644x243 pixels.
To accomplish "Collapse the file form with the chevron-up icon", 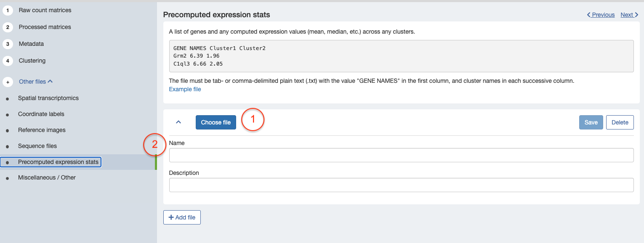I will [x=178, y=122].
